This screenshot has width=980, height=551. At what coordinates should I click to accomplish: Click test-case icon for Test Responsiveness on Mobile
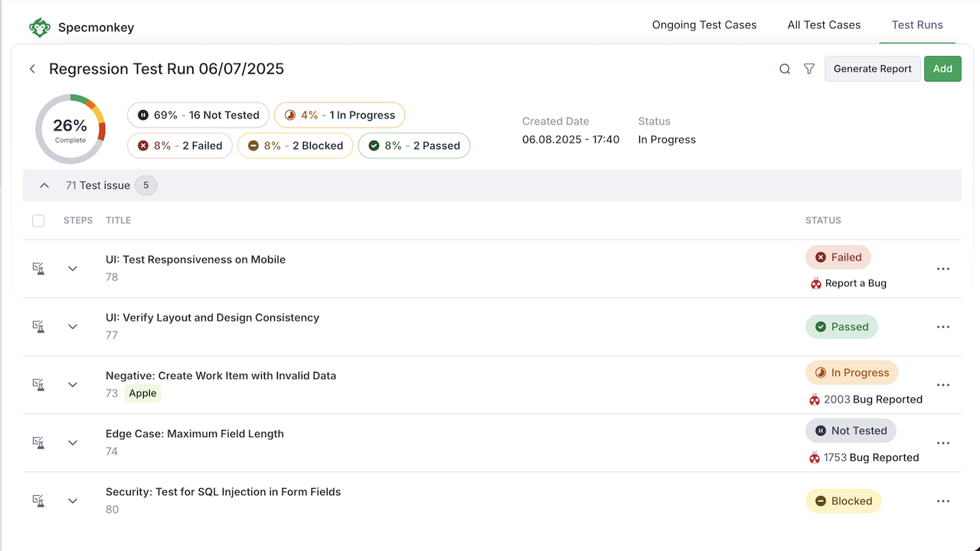click(x=38, y=269)
